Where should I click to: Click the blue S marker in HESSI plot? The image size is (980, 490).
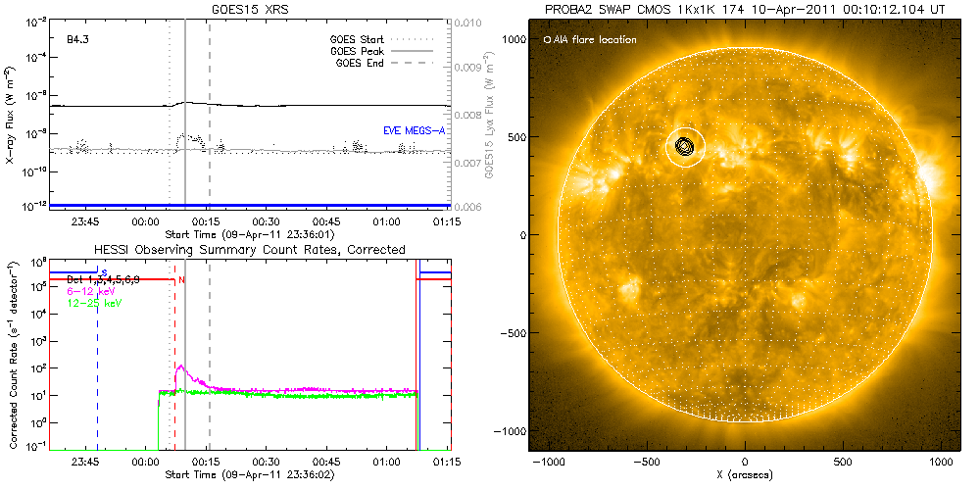coord(103,272)
